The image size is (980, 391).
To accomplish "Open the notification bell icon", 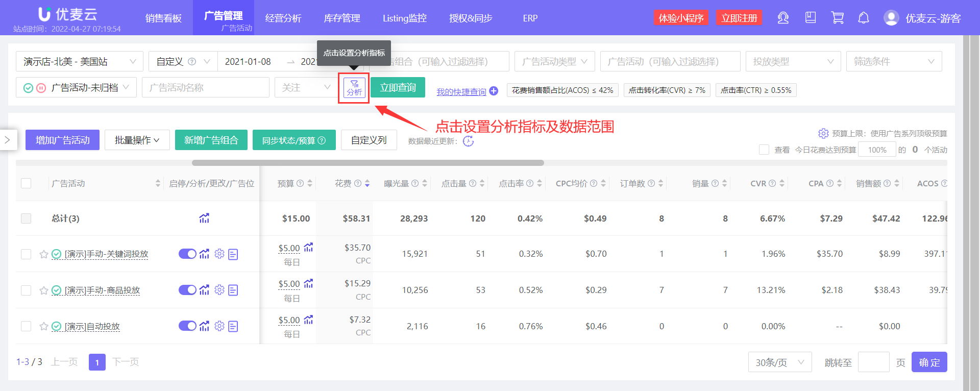I will click(864, 18).
